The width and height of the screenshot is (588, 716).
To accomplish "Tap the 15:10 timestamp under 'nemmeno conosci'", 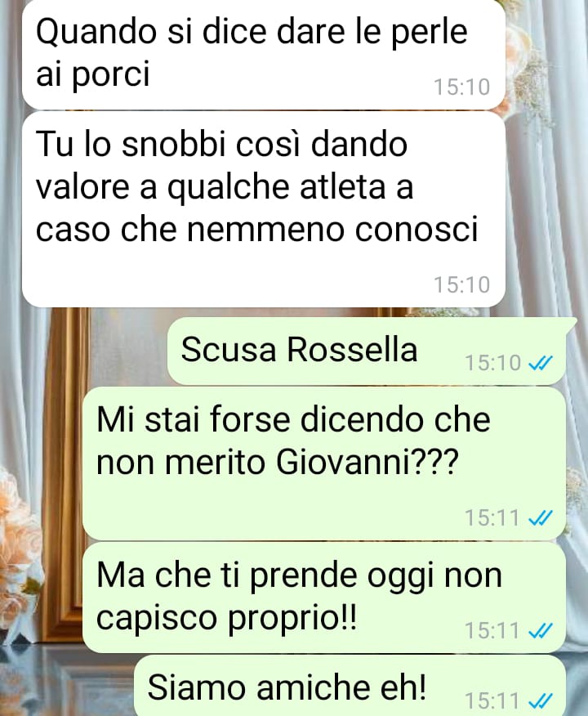I will tap(461, 285).
